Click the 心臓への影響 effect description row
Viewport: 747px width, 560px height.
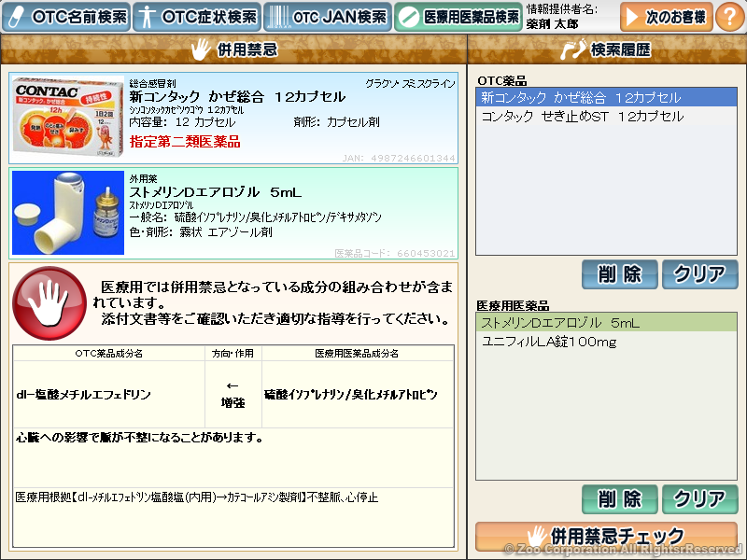(233, 457)
